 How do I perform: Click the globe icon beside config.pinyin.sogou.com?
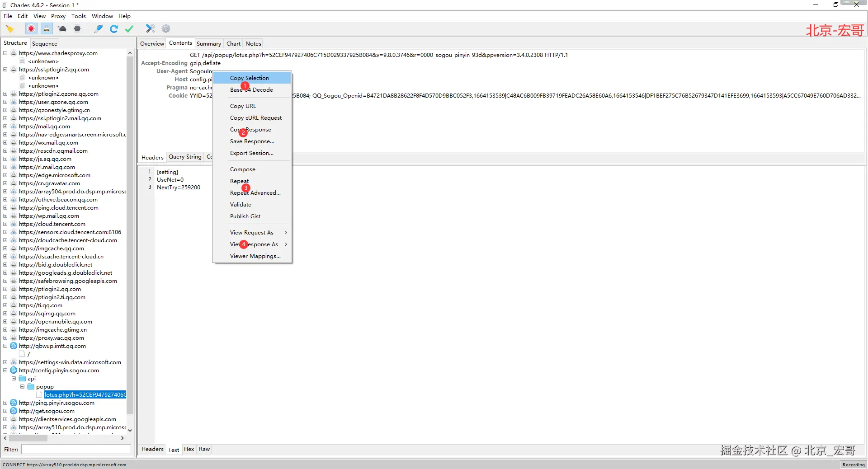(14, 371)
